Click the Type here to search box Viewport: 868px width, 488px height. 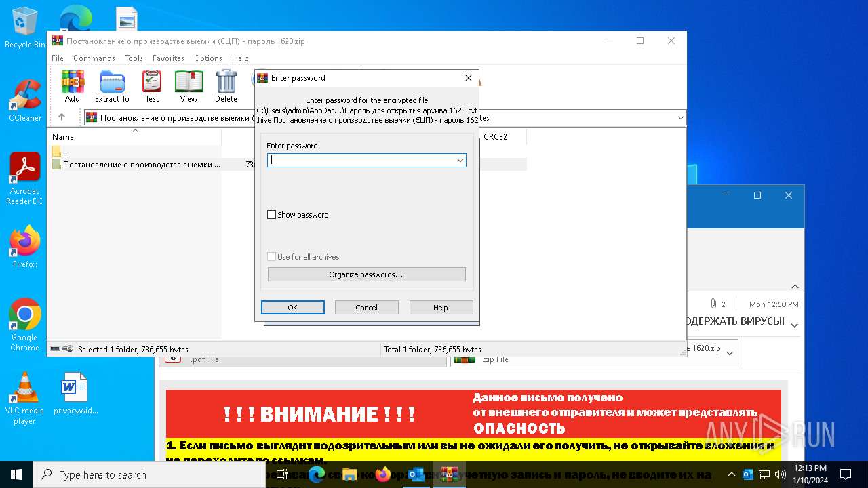pos(149,474)
